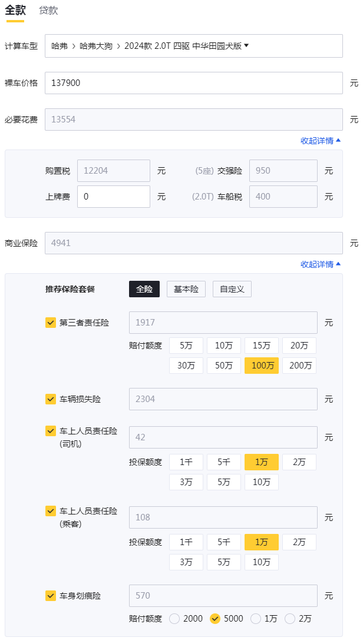Set third-party liability coverage to 200万
This screenshot has height=644, width=363.
(x=299, y=366)
